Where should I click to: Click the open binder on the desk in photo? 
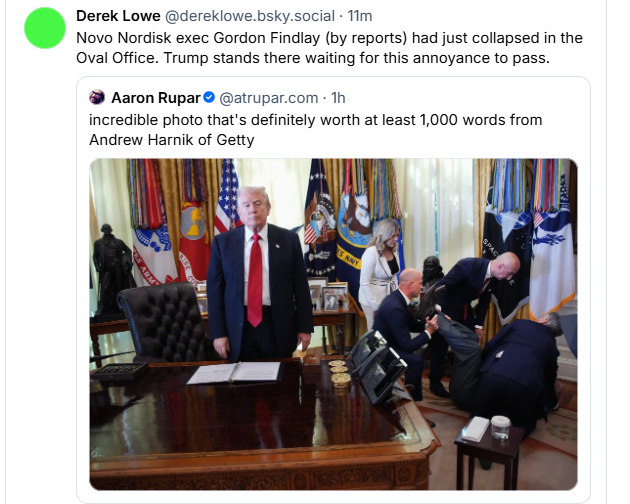[x=234, y=373]
